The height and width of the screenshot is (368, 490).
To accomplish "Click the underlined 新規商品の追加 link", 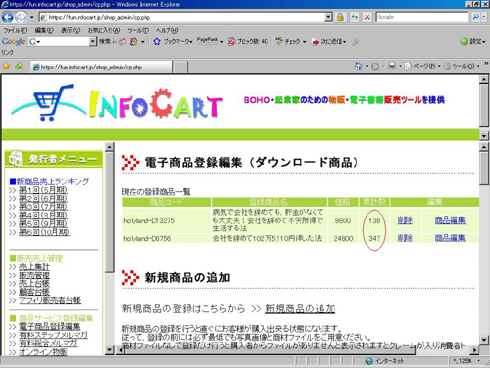I will pyautogui.click(x=300, y=309).
